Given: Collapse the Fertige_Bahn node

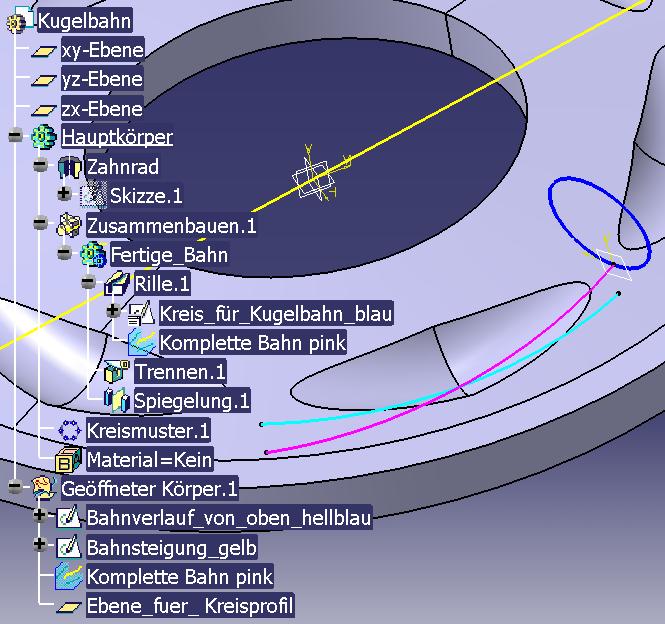Looking at the screenshot, I should 64,252.
